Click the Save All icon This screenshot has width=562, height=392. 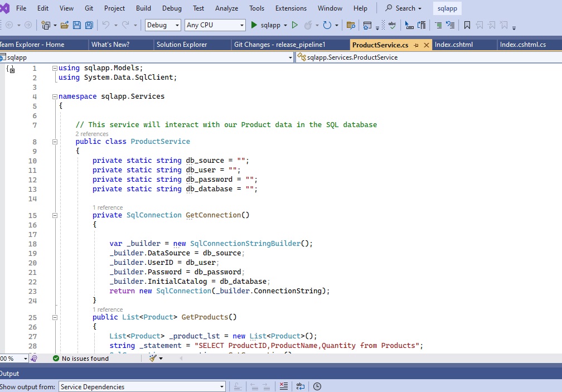pos(89,25)
